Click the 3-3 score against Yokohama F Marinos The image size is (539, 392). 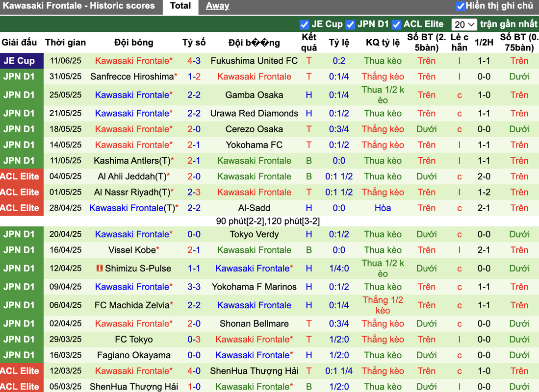pos(194,287)
